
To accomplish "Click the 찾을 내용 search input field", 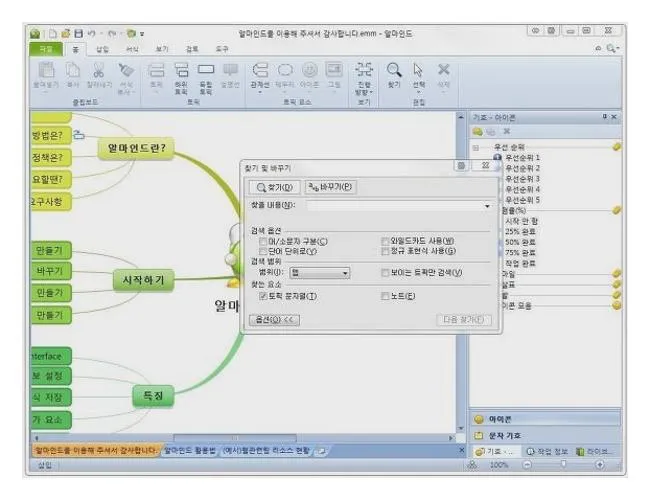I will point(395,206).
